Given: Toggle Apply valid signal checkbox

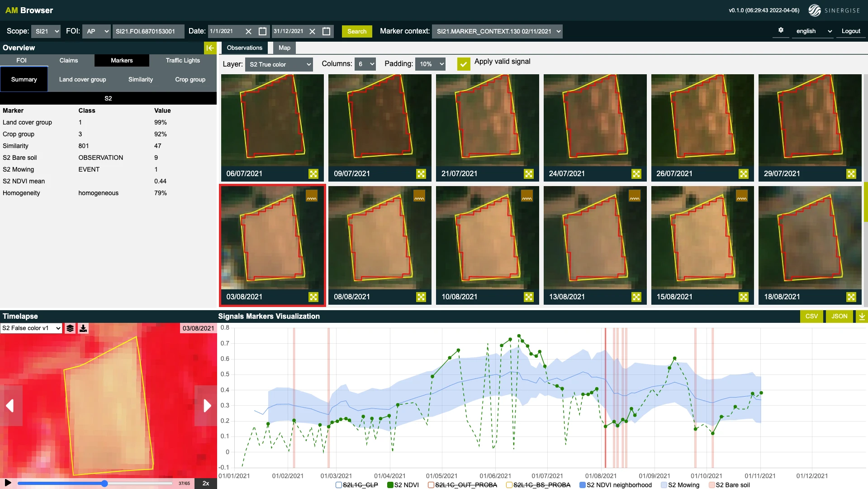Looking at the screenshot, I should (463, 64).
